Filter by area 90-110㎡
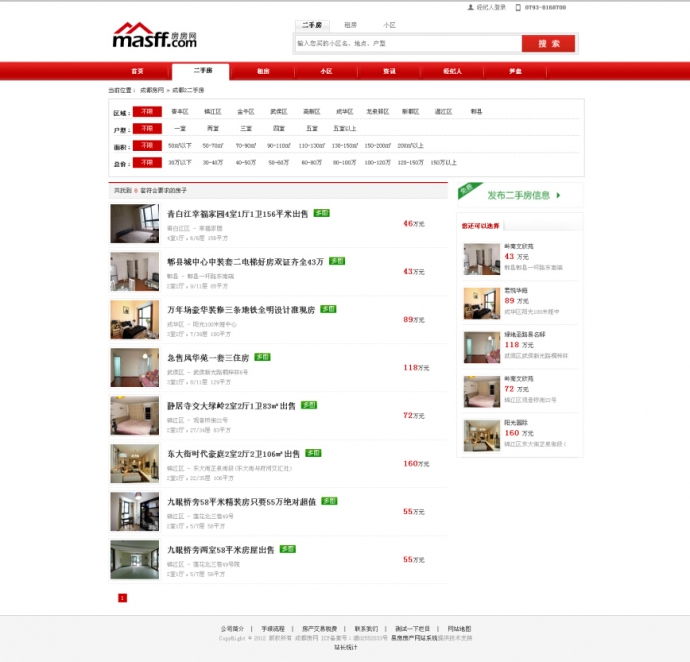This screenshot has width=690, height=662. 279,146
